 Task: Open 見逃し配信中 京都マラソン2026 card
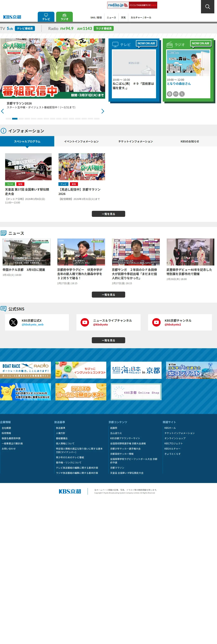point(82,177)
